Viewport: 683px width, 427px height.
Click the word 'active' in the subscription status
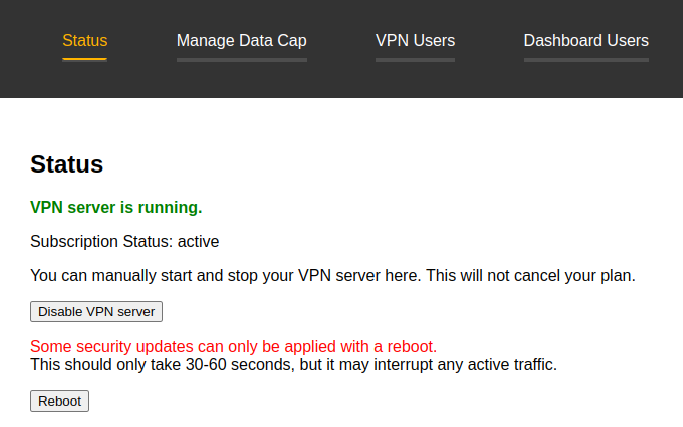pos(198,241)
